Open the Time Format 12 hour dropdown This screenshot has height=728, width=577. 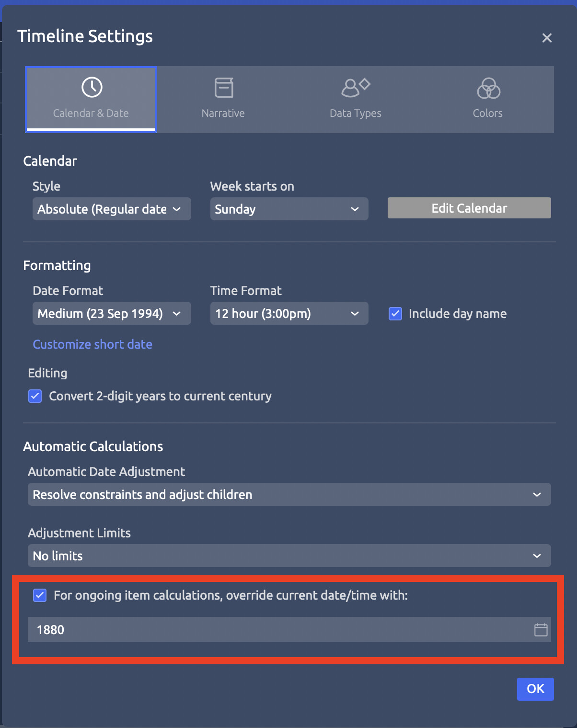(289, 313)
